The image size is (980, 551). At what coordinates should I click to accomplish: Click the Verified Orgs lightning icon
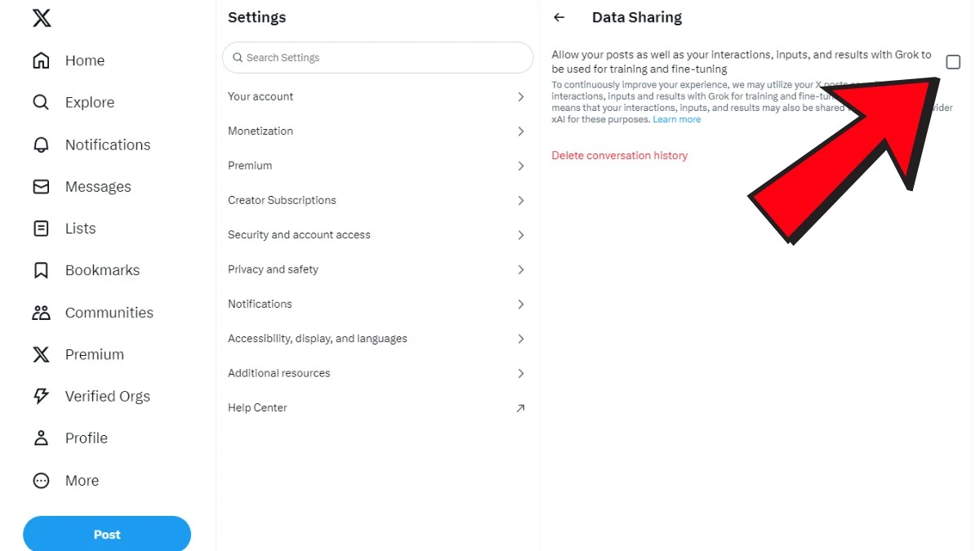(41, 396)
